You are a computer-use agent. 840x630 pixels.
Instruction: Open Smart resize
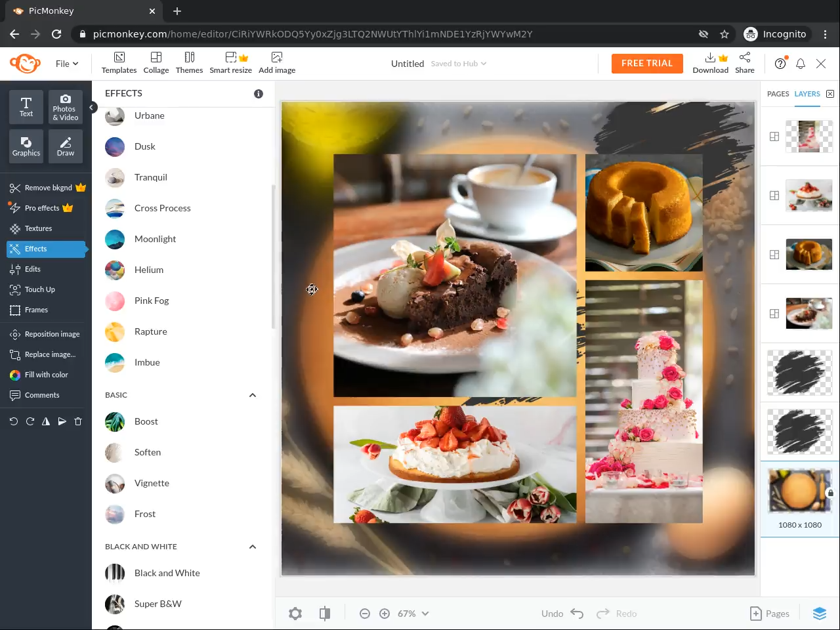point(230,63)
